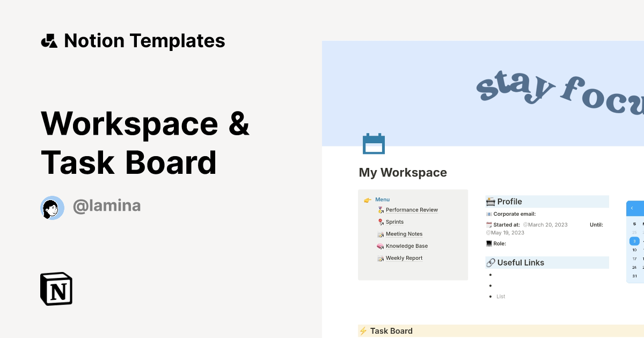Image resolution: width=644 pixels, height=338 pixels.
Task: Open the Meeting Notes page
Action: [x=404, y=234]
